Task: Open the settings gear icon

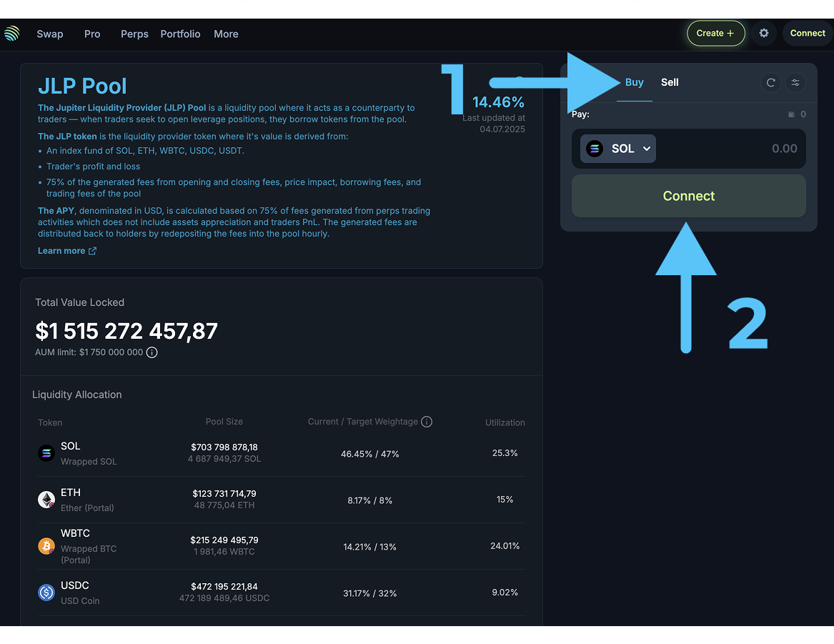Action: coord(764,33)
